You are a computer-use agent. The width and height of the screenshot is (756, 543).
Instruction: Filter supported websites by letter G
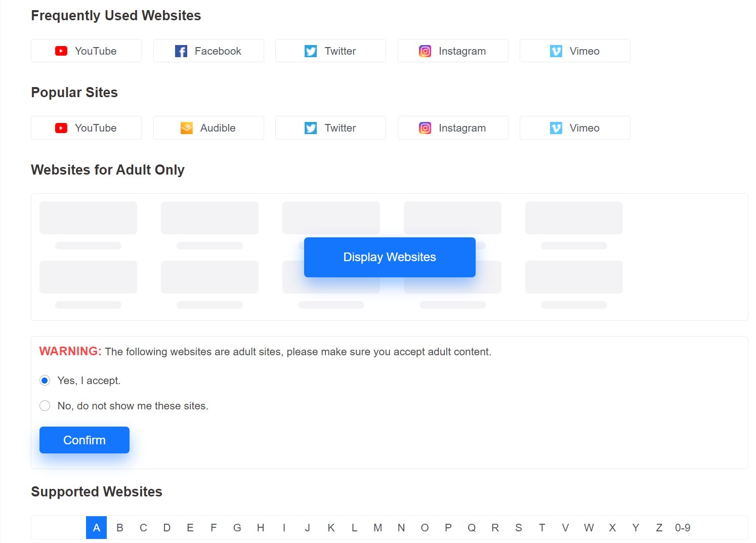tap(237, 528)
